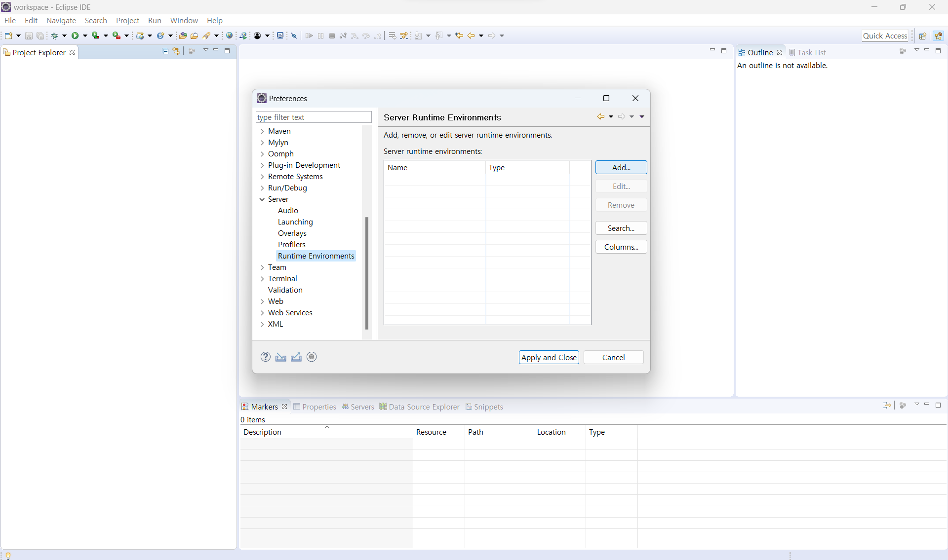Click Collapse All in Project Explorer

pos(165,51)
